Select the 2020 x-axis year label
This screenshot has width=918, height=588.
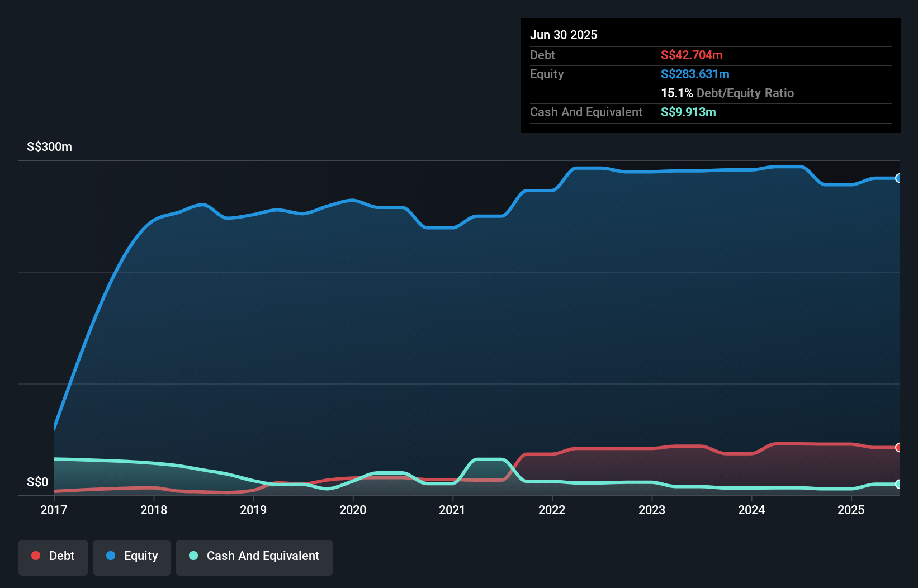click(x=353, y=510)
